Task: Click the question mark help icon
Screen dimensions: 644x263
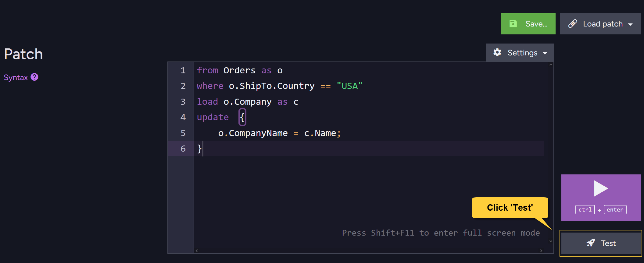Action: click(34, 77)
